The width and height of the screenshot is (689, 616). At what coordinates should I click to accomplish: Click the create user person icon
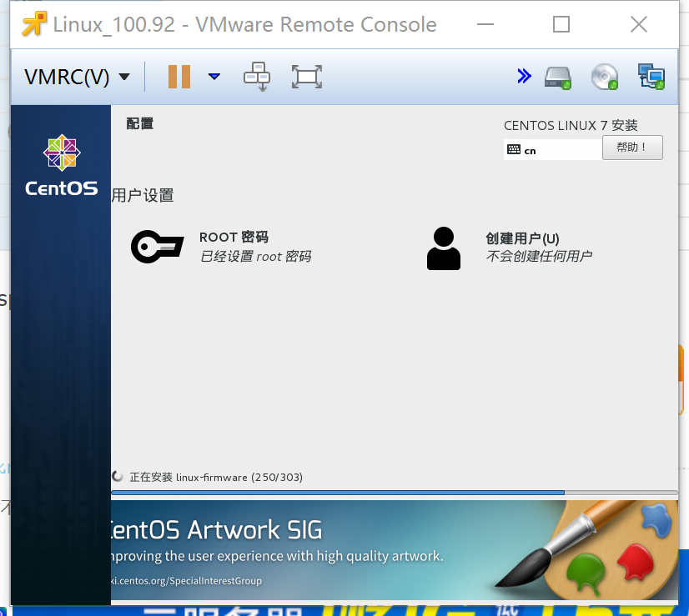click(444, 248)
